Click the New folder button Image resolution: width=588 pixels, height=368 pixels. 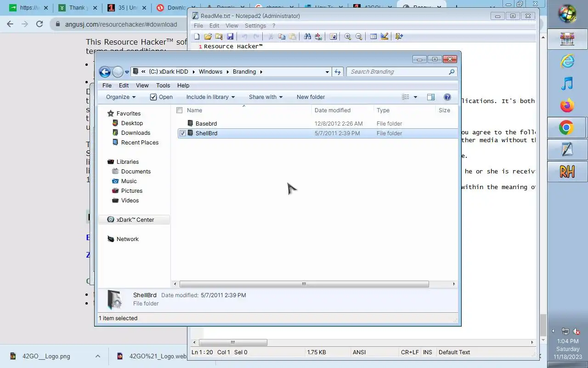(311, 97)
